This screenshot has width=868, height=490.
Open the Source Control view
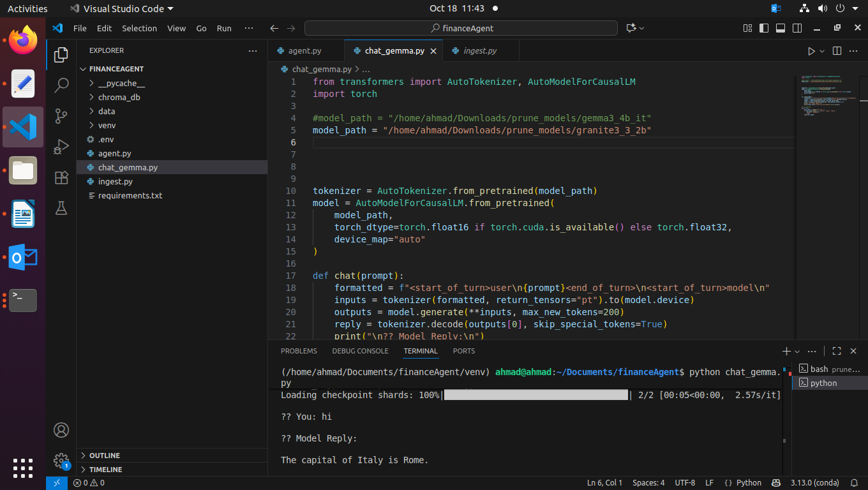(x=61, y=116)
